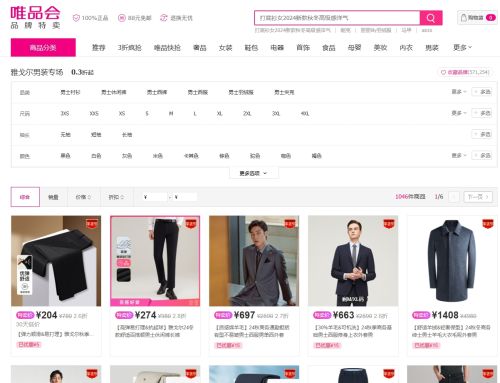Open the ¥663 navy suit product image

(x=353, y=261)
